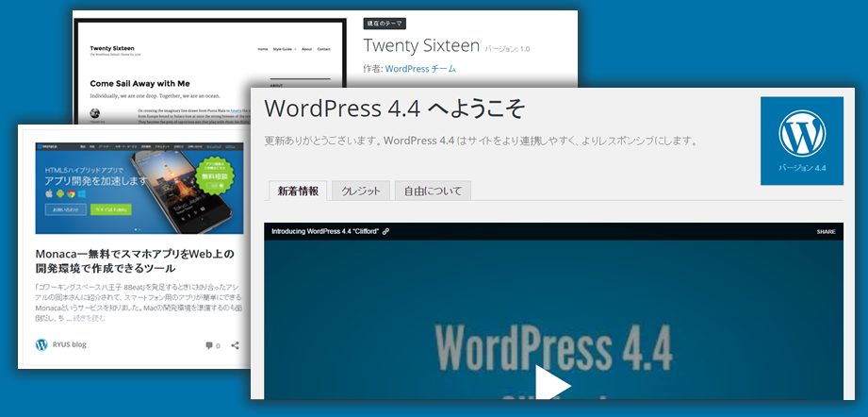The image size is (868, 417).
Task: Open the video title Introducing WordPress 4.4 "Clifford"
Action: point(325,231)
